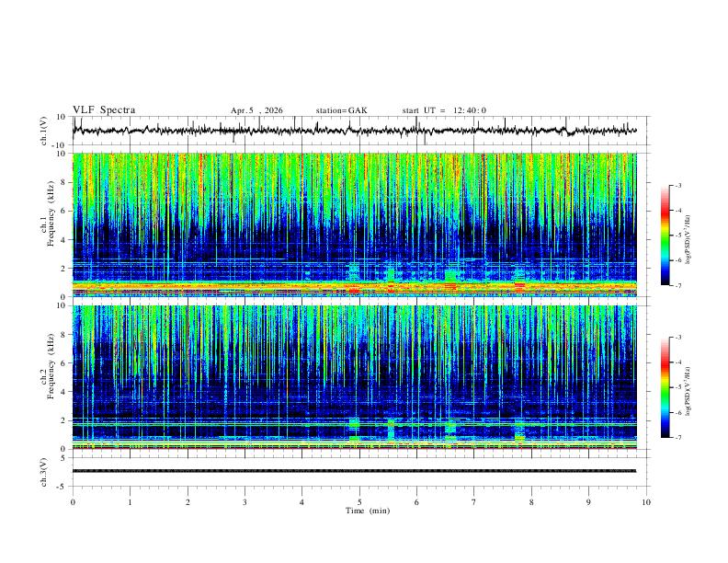This screenshot has height=563, width=728.
Task: Click the "-4" tick on ch.2 color bar
Action: (x=677, y=362)
